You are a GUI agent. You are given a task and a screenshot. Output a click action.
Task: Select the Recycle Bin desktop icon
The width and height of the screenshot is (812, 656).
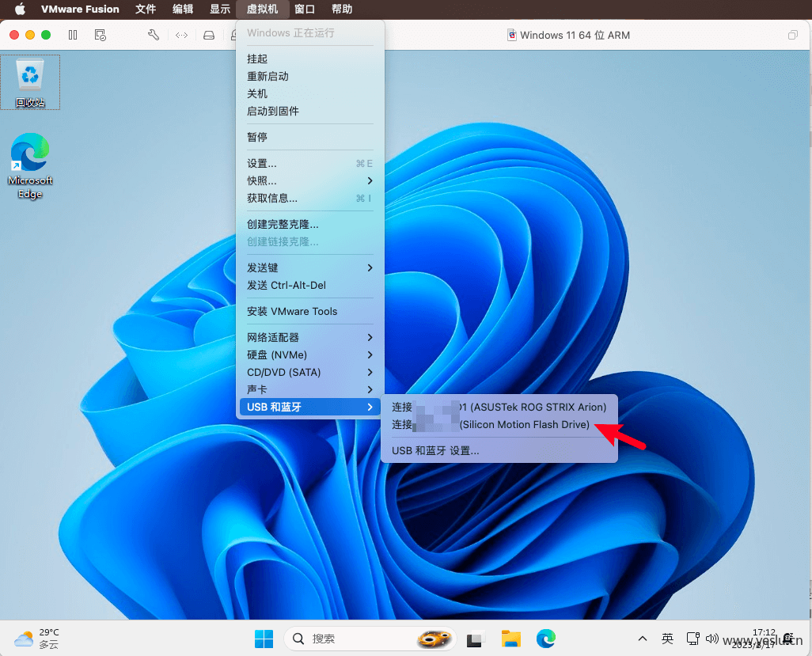tap(30, 82)
